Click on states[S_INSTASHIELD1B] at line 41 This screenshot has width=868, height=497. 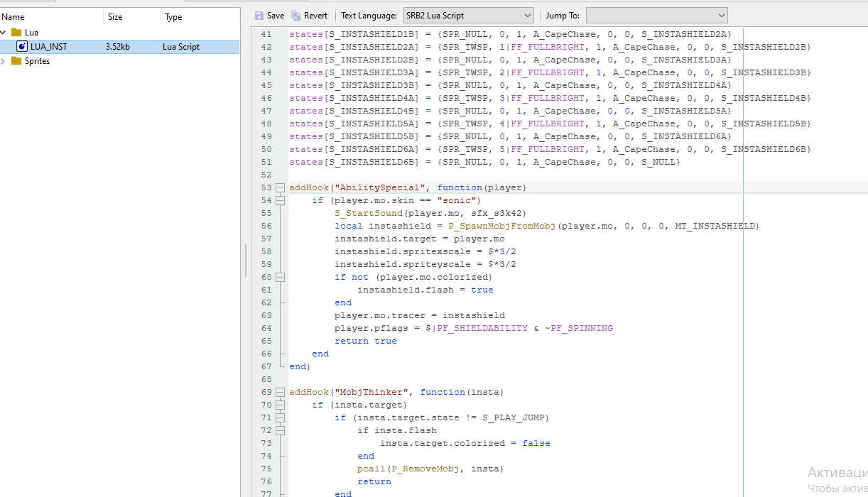(x=354, y=35)
